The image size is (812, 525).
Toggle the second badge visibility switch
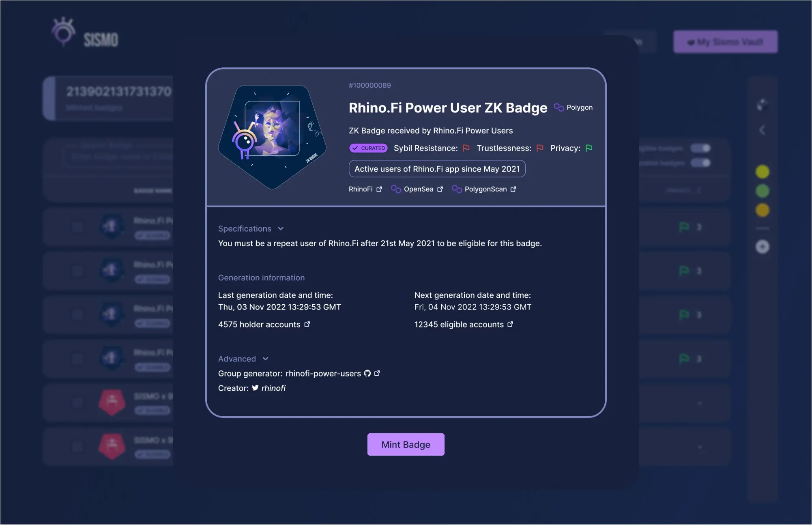click(701, 164)
